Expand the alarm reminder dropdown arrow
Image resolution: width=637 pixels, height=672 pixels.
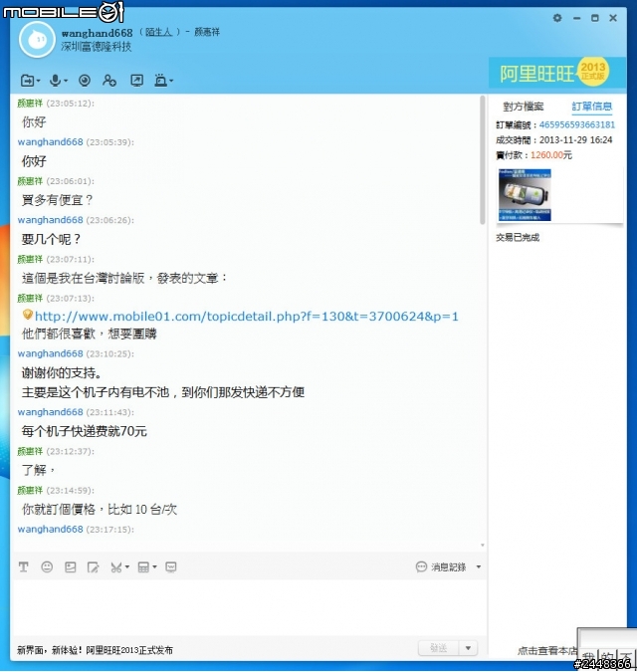point(171,81)
